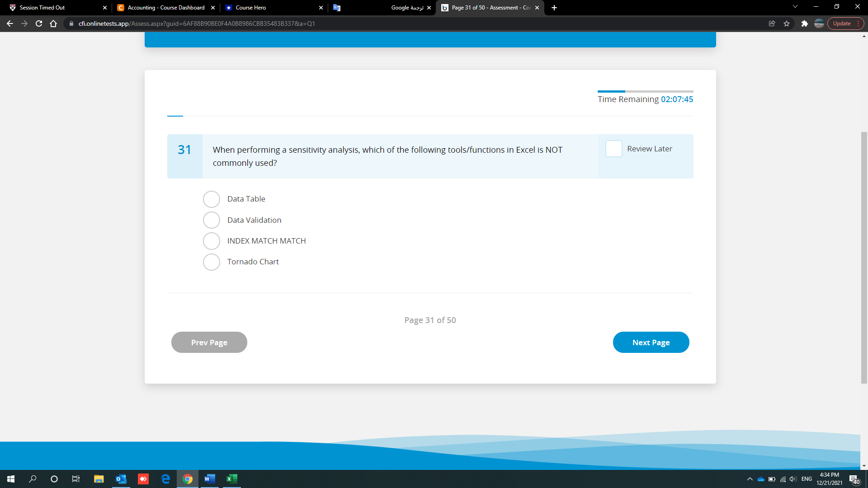Click the Update button
The height and width of the screenshot is (488, 868).
(x=842, y=23)
